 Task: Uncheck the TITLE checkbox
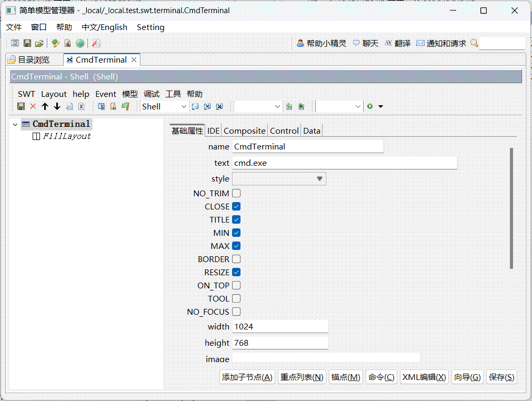(236, 220)
